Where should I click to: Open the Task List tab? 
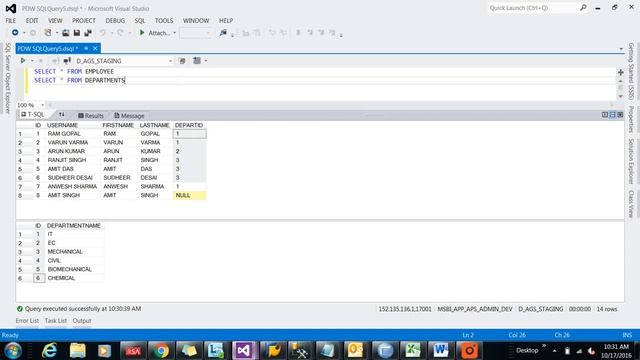pos(56,321)
